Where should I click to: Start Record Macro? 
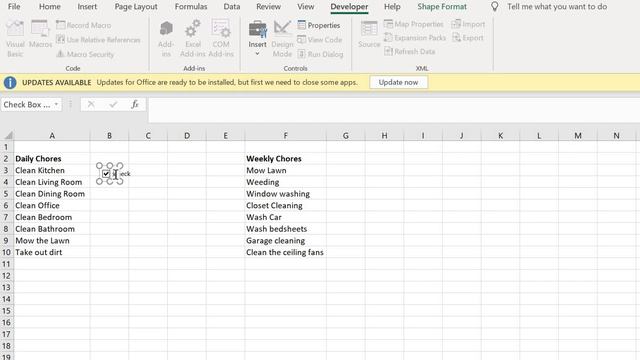[84, 25]
